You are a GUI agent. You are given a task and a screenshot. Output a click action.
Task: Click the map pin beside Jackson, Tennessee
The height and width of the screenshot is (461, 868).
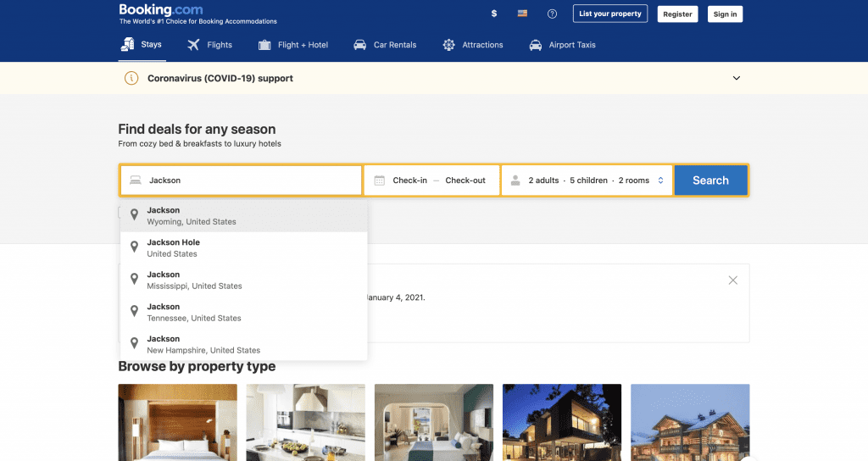(x=134, y=311)
